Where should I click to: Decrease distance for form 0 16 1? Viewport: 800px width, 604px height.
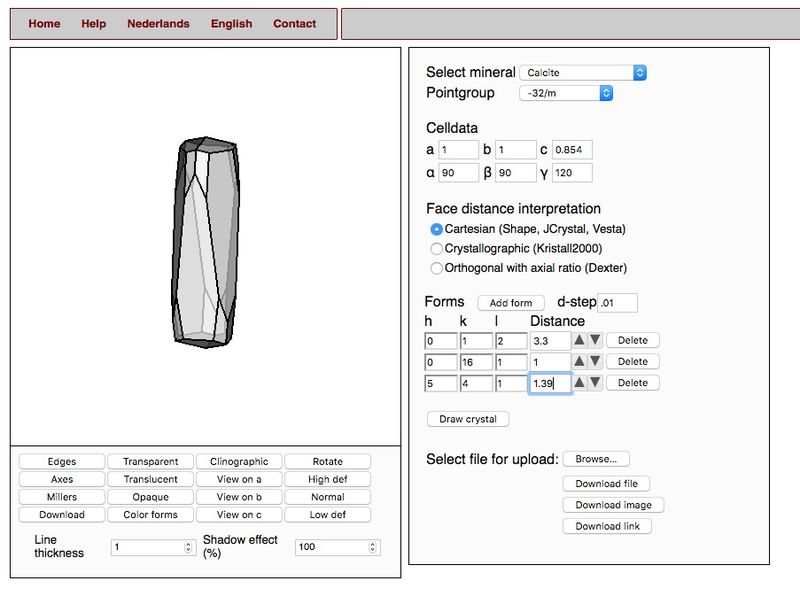pyautogui.click(x=595, y=362)
